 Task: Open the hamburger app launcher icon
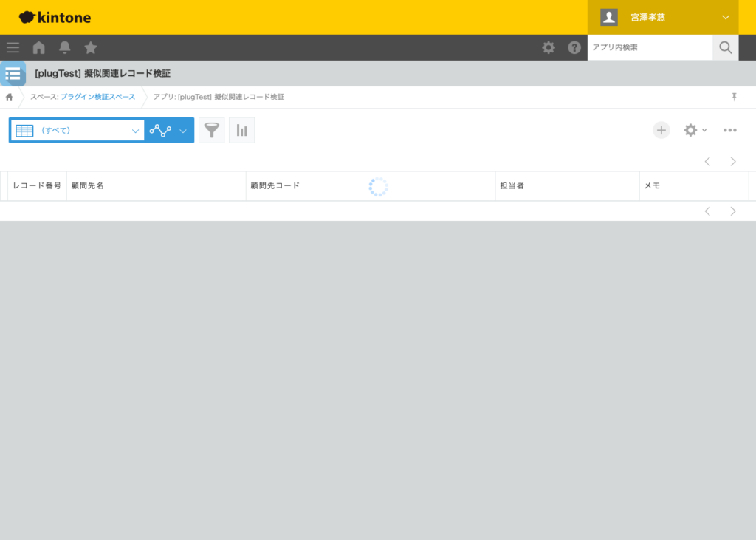click(x=13, y=47)
